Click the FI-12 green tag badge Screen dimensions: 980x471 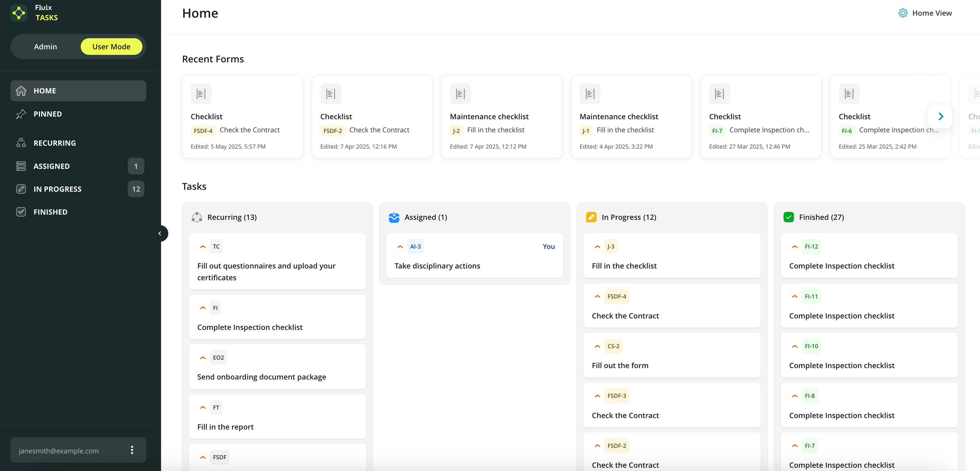coord(811,247)
